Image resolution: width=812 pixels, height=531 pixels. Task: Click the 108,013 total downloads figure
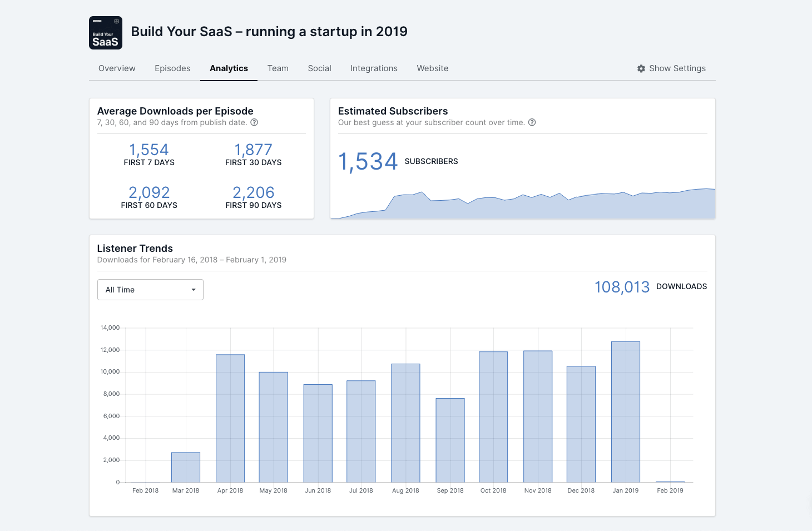(x=622, y=287)
